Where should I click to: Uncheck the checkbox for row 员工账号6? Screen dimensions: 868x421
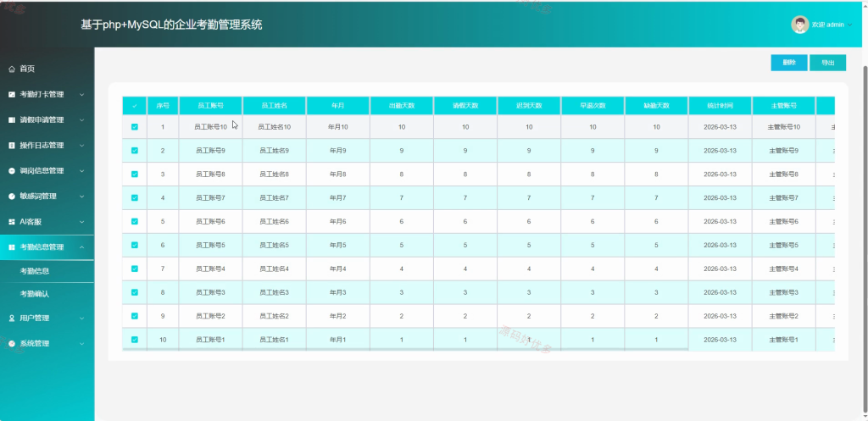pyautogui.click(x=135, y=221)
